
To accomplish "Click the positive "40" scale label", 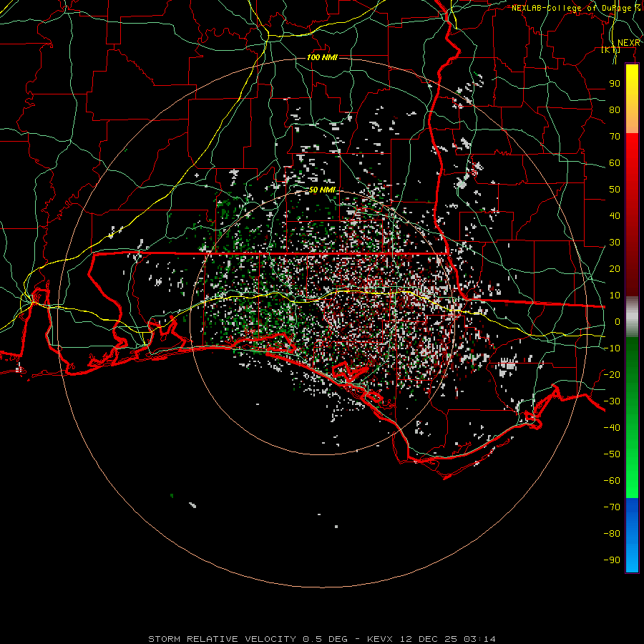I will click(x=615, y=216).
